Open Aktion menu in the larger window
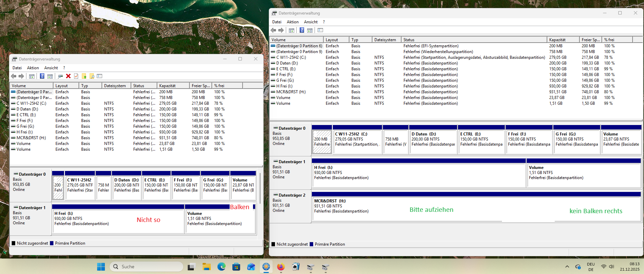 click(293, 22)
